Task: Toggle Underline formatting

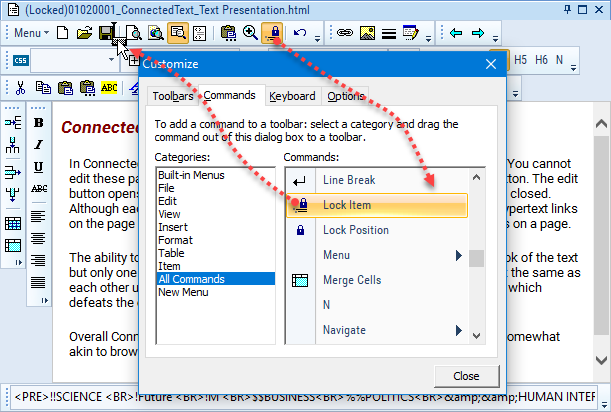Action: click(x=38, y=167)
